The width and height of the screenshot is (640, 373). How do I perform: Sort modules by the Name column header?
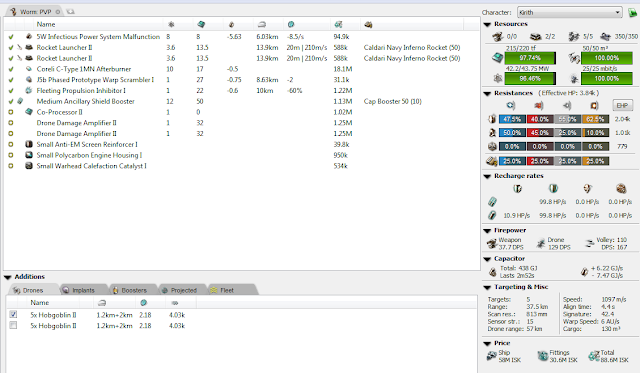coord(46,24)
